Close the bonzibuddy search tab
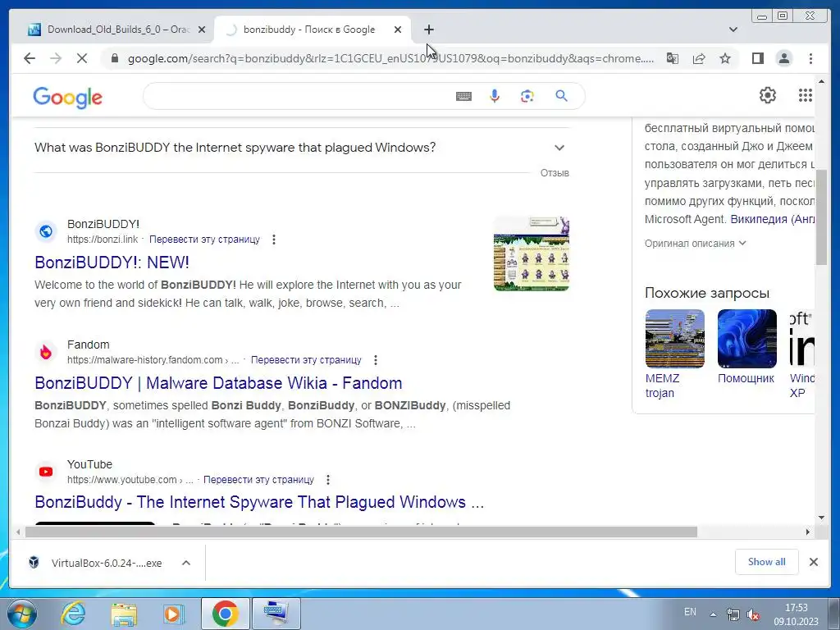Screen dimensions: 840x630 tap(398, 30)
